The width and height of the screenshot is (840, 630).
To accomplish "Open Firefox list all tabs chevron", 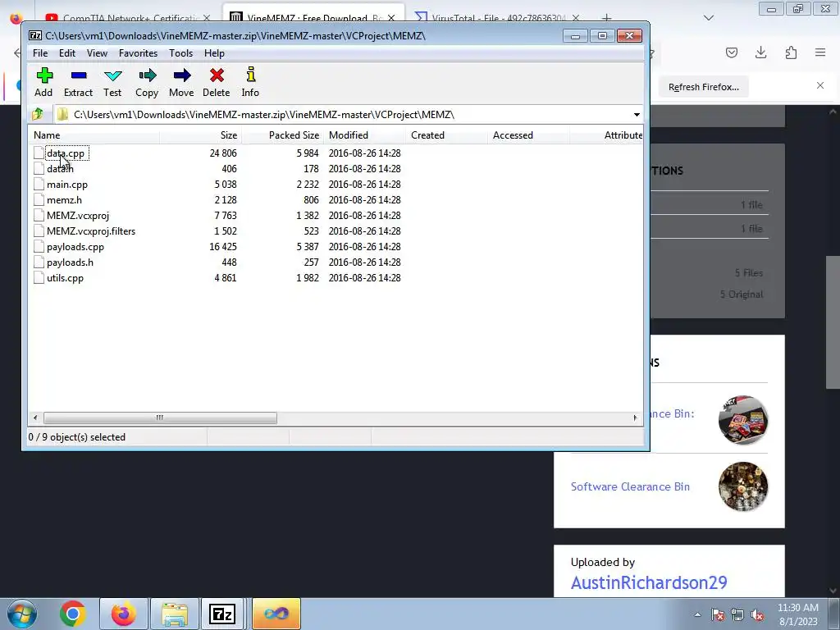I will coord(709,18).
